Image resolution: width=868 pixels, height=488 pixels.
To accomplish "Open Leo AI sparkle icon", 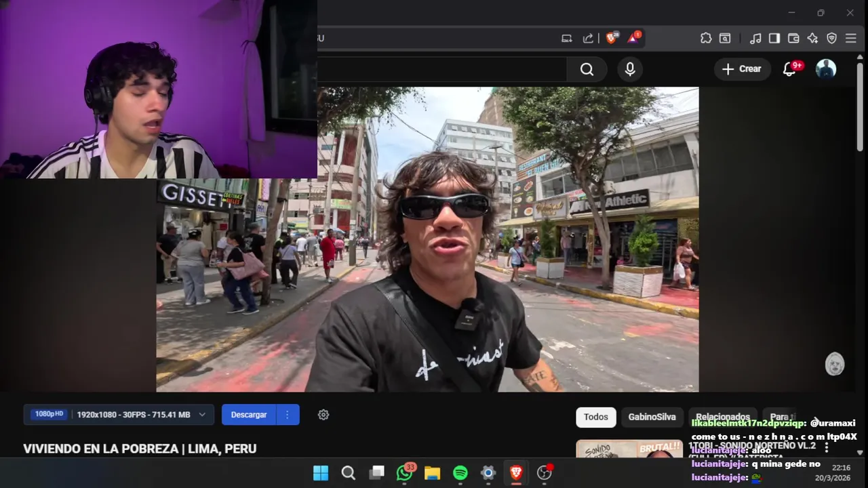I will click(812, 39).
